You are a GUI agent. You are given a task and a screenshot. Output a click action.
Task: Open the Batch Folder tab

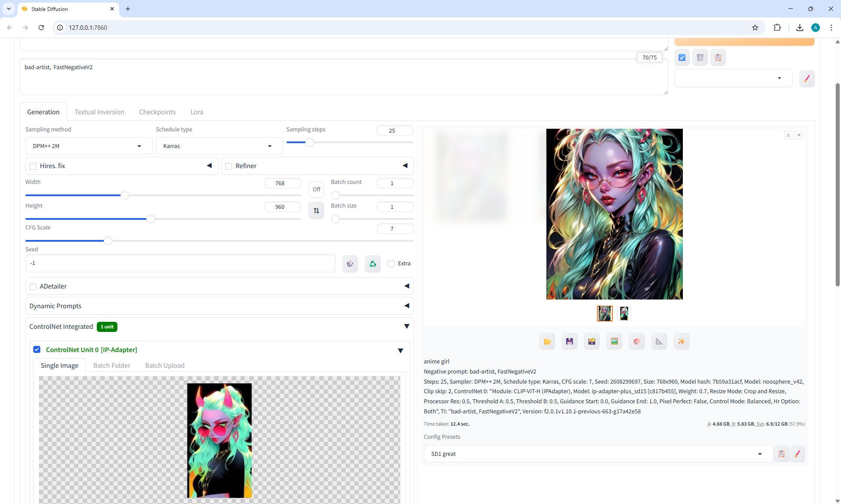tap(111, 366)
